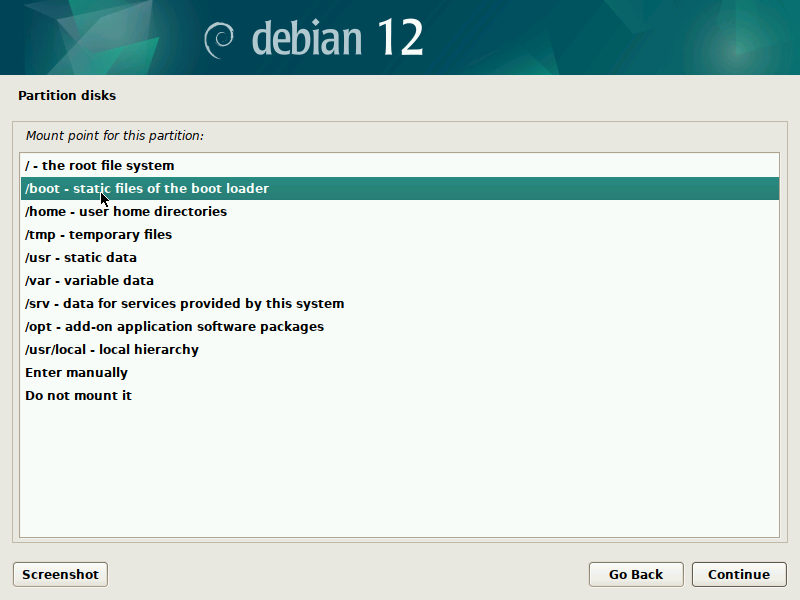Select /opt add-on application software packages
Viewport: 800px width, 600px height.
(399, 326)
